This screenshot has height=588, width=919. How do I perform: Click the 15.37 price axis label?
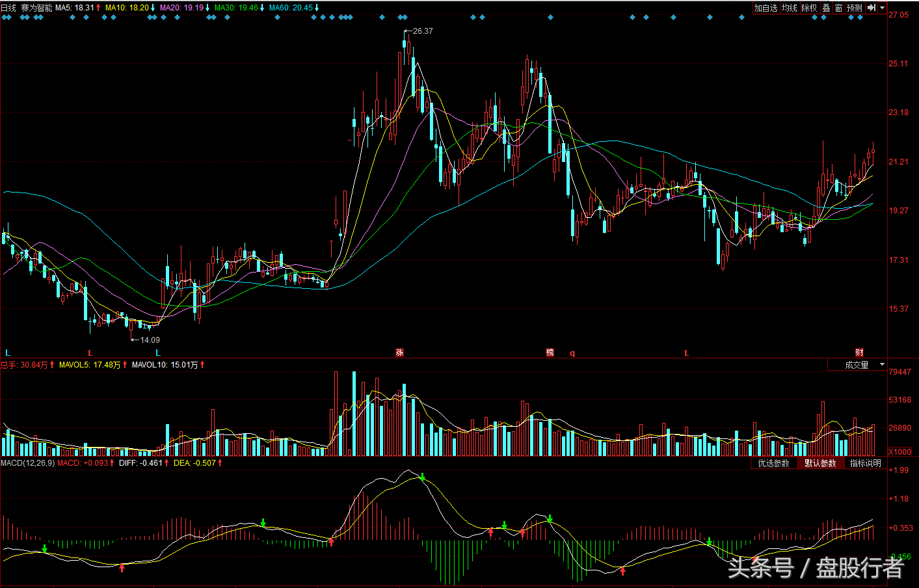pyautogui.click(x=898, y=308)
